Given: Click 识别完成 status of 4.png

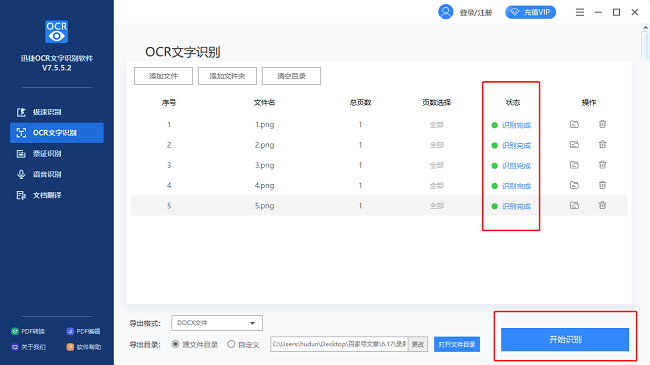Looking at the screenshot, I should coord(516,186).
